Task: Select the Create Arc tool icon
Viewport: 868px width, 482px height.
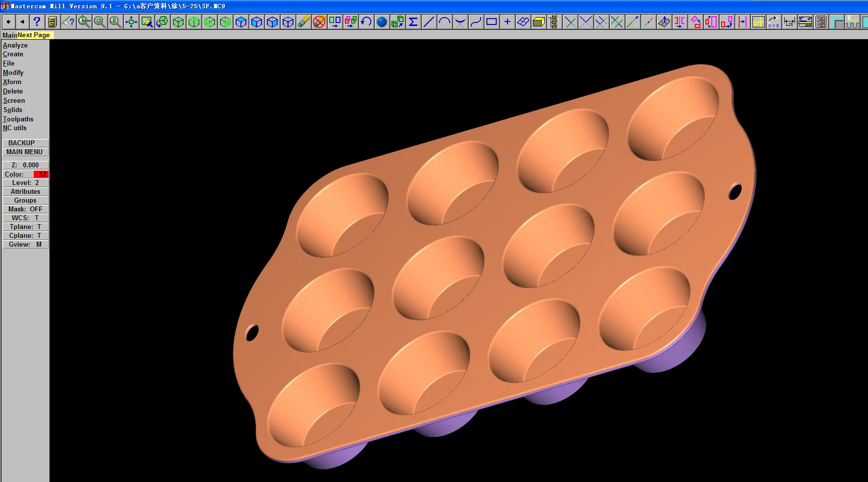Action: coord(444,22)
